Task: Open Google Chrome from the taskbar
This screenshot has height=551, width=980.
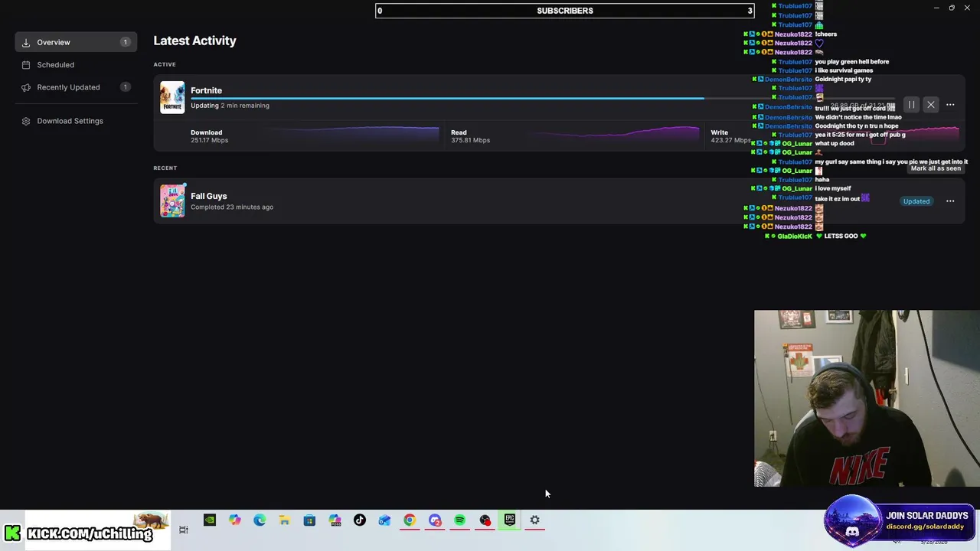Action: 410,520
